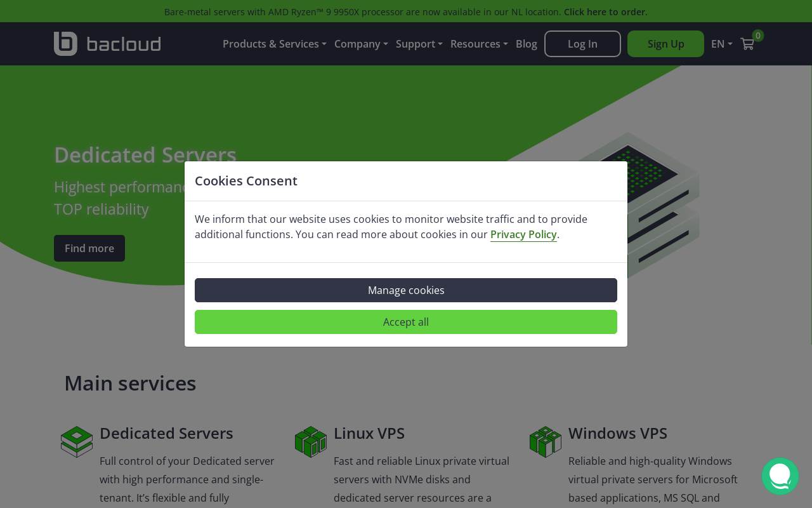This screenshot has width=812, height=508.
Task: Click the 'TOP reliability' hero text
Action: click(x=101, y=209)
